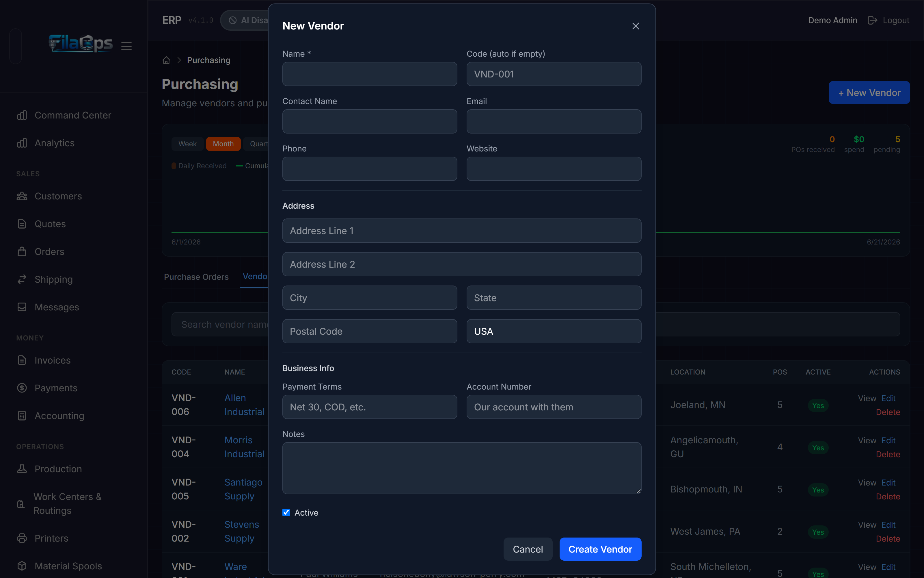Screen dimensions: 924x578
Task: Click the Email input field
Action: (554, 121)
